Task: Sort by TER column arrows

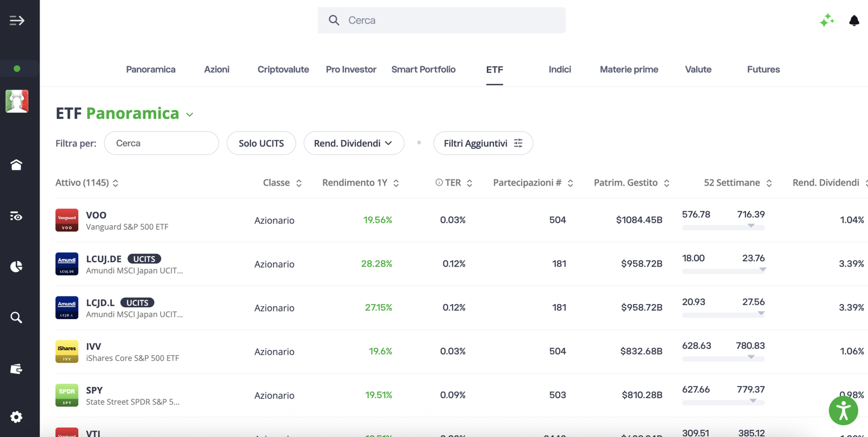Action: coord(469,183)
